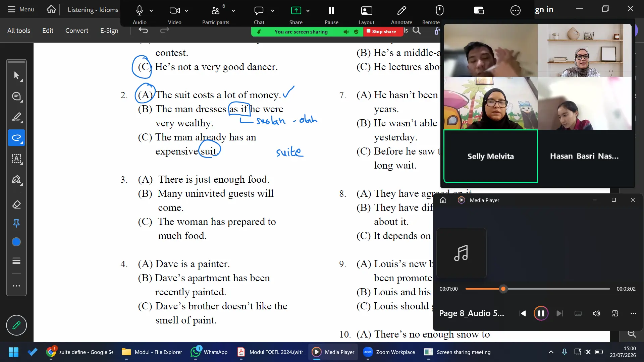Expand Video options arrow
Viewport: 644px width, 362px height.
tap(186, 11)
